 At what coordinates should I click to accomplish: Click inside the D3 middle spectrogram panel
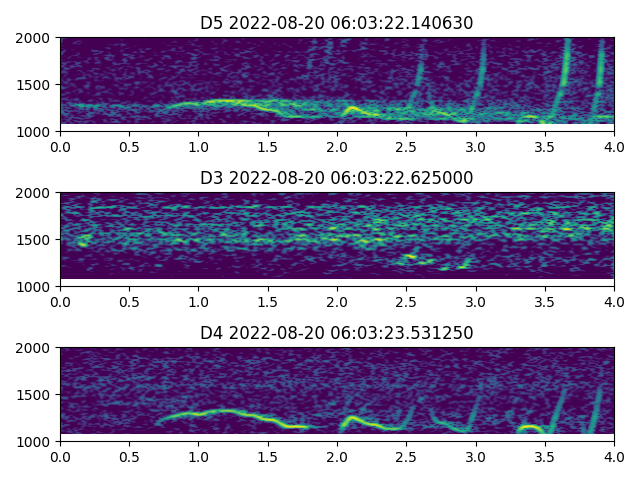pyautogui.click(x=337, y=240)
